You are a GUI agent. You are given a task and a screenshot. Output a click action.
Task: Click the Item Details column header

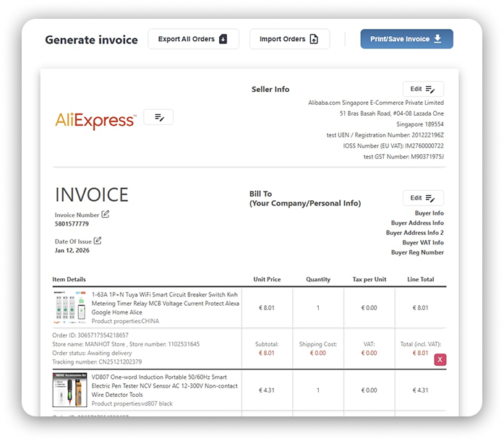coord(69,279)
